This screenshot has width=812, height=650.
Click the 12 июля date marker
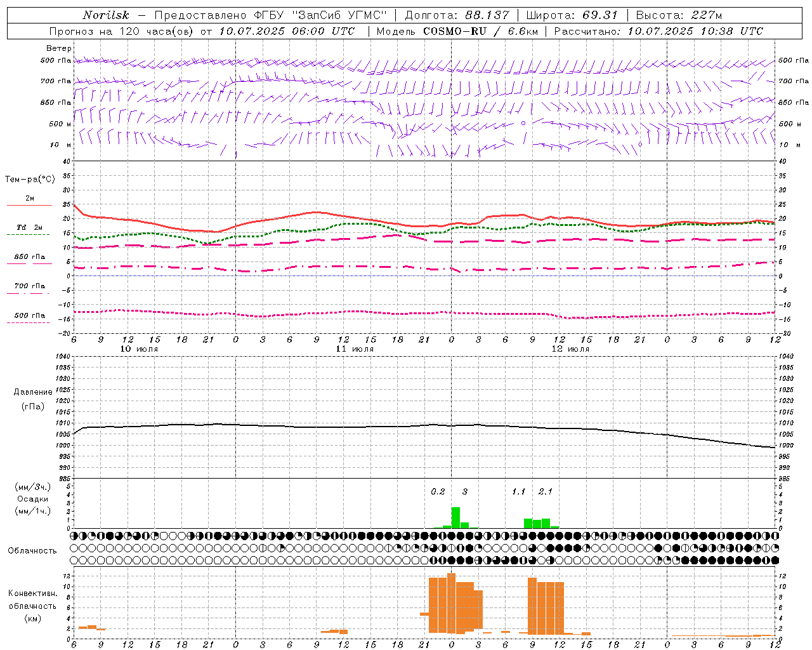point(570,349)
